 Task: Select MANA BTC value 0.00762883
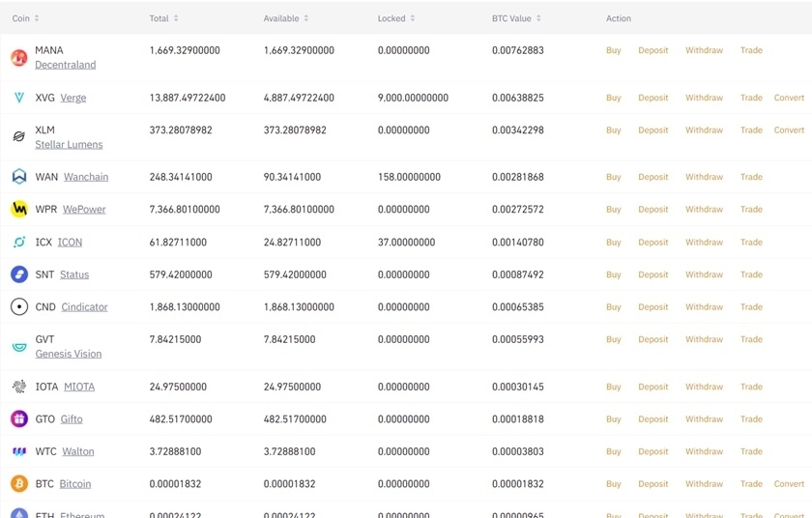(518, 50)
